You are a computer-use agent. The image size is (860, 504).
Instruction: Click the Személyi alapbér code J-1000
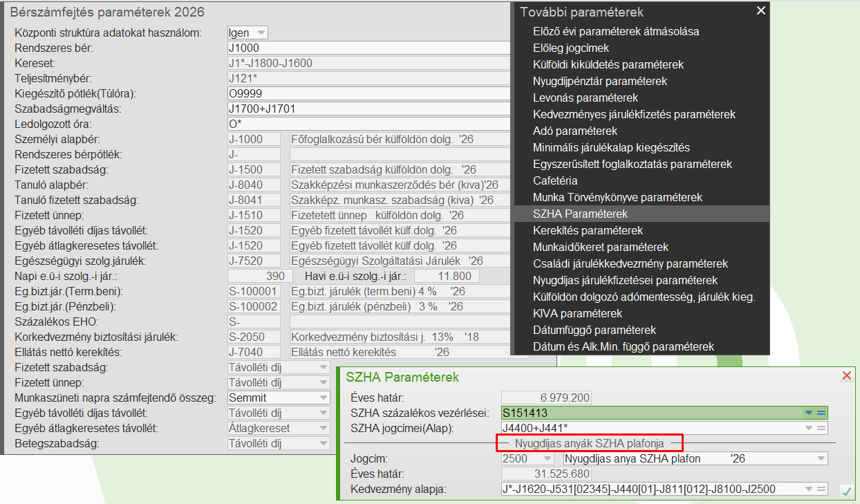coord(253,140)
